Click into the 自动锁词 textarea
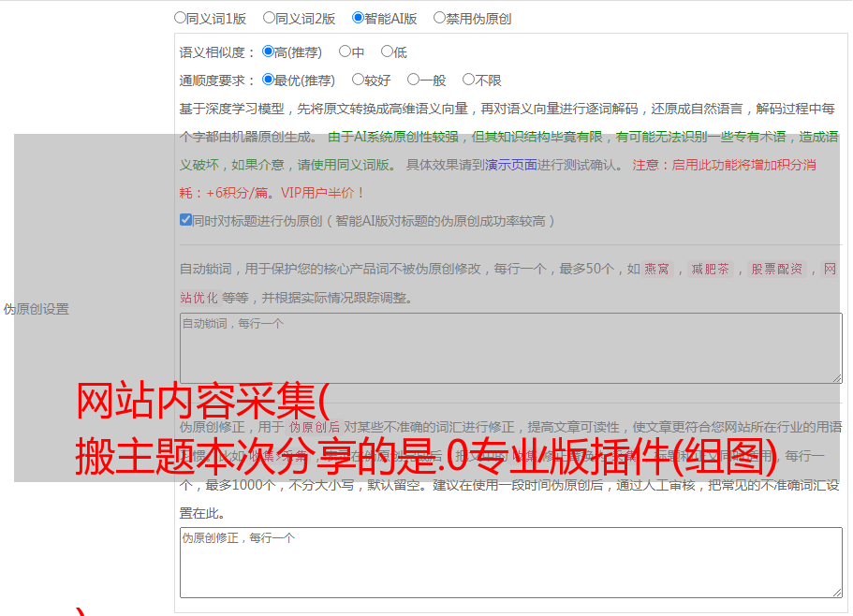 pos(511,348)
